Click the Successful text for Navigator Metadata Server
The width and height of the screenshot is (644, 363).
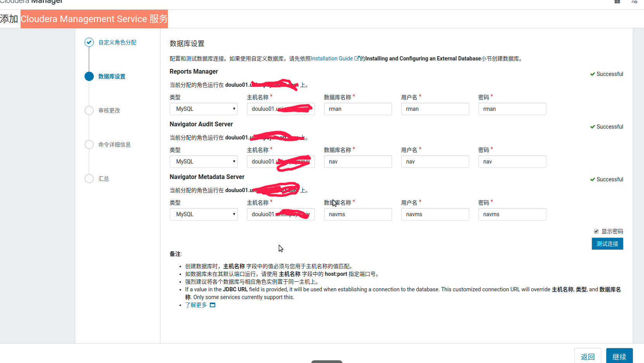[x=610, y=179]
